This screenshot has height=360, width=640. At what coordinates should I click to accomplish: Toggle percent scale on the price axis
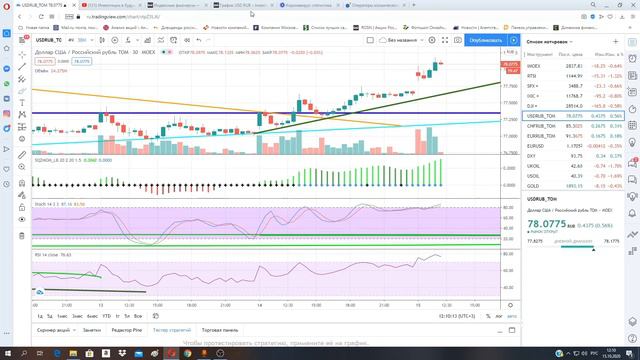click(x=488, y=316)
